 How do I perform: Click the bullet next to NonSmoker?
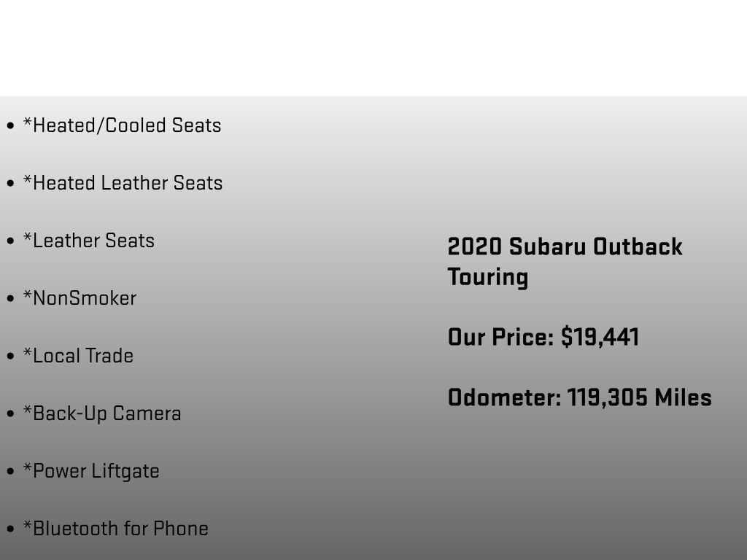pyautogui.click(x=10, y=299)
